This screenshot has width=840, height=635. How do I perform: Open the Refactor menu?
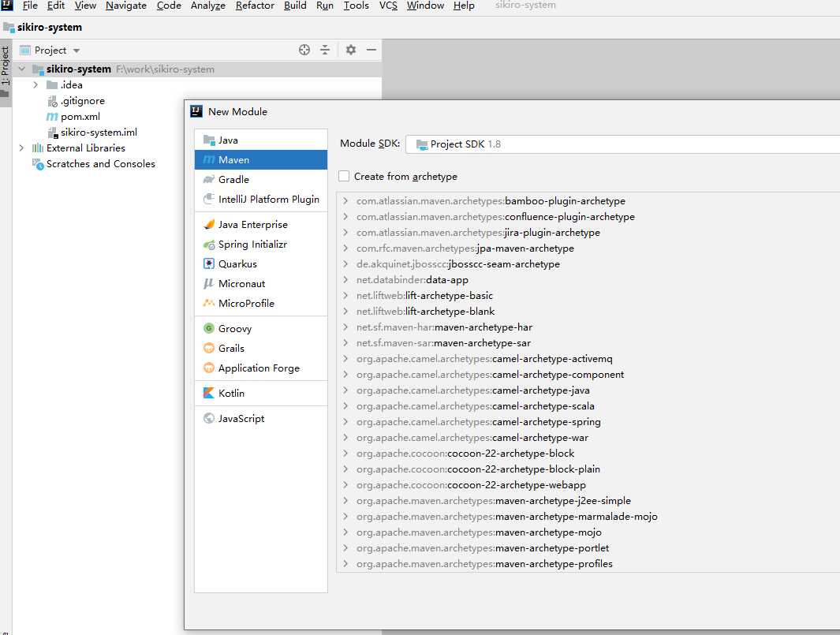(255, 6)
